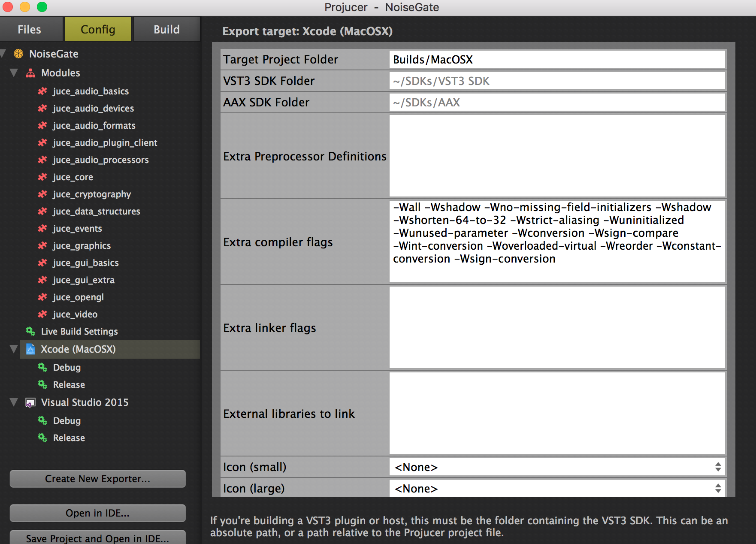Screen dimensions: 756x544
Task: Click the juce_audio_processors module icon
Action: (42, 160)
